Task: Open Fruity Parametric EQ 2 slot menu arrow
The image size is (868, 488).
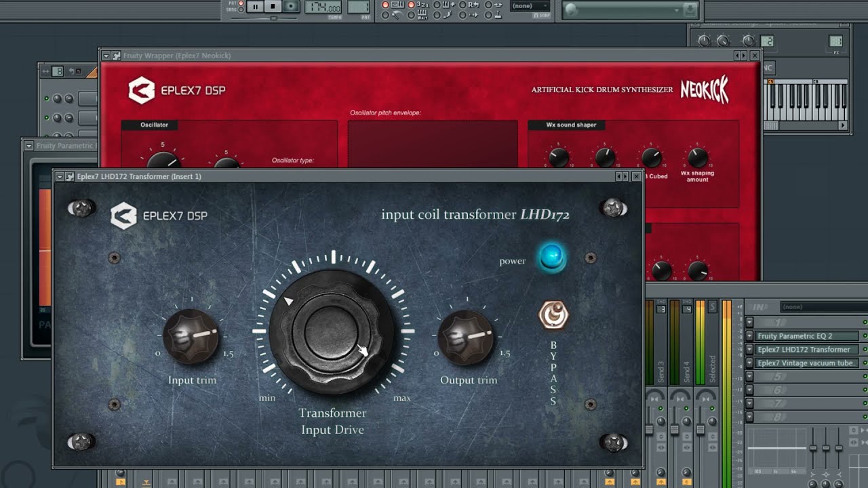Action: pyautogui.click(x=749, y=336)
